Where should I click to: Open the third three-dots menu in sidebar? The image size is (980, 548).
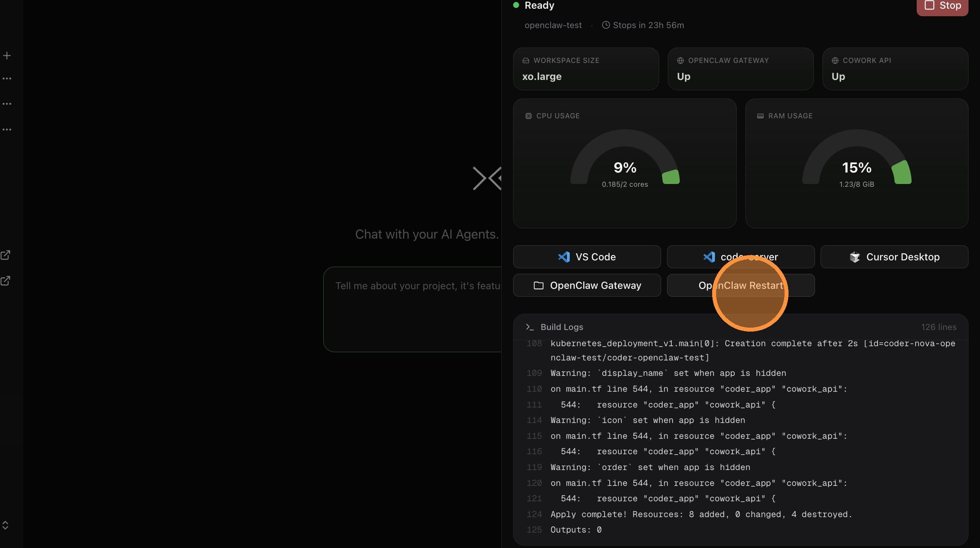(7, 129)
